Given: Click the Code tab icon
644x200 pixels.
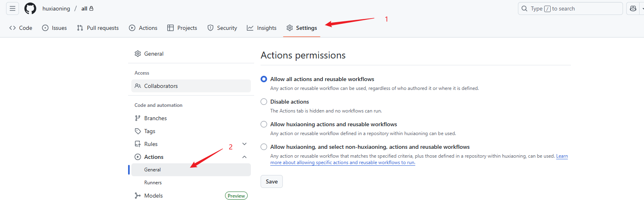Looking at the screenshot, I should coord(13,28).
